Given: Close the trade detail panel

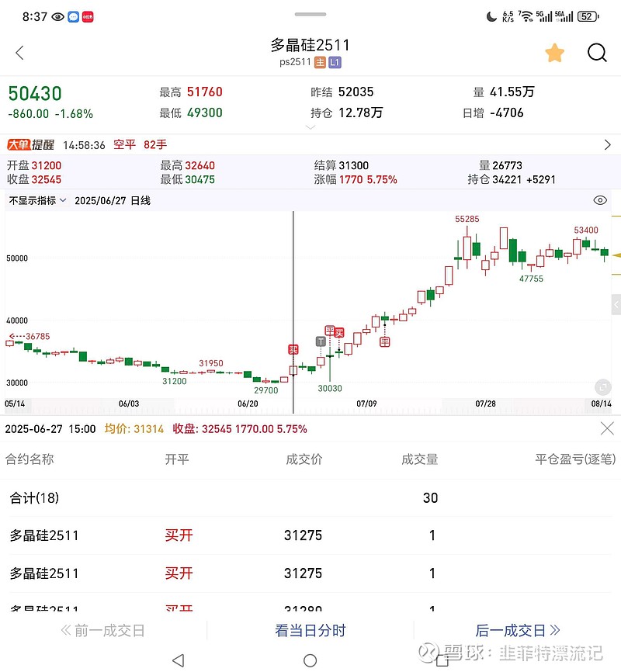Looking at the screenshot, I should click(x=607, y=428).
